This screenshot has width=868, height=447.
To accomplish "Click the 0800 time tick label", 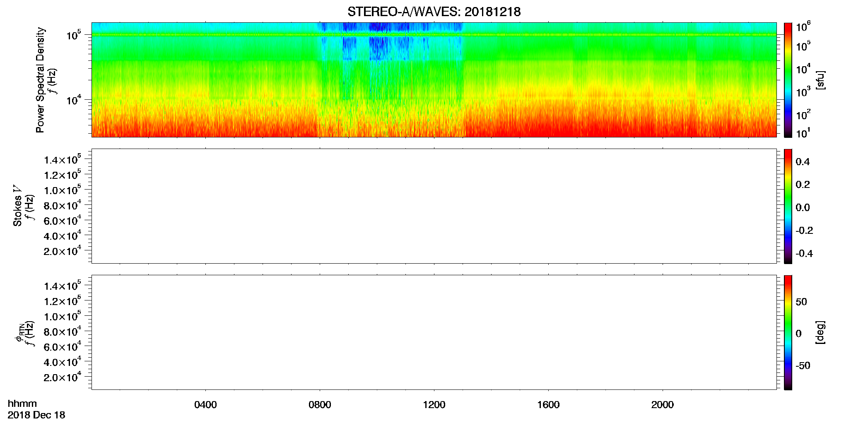I will pos(320,405).
